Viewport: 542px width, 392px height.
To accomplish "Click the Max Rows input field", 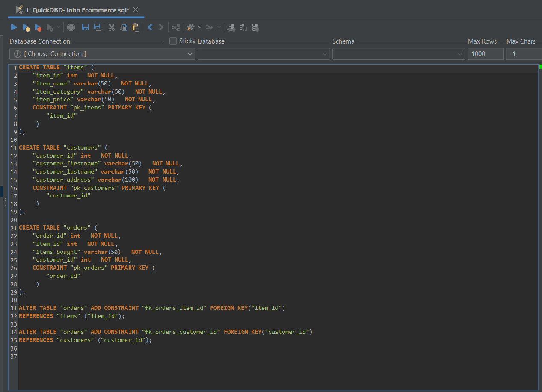I will tap(486, 54).
